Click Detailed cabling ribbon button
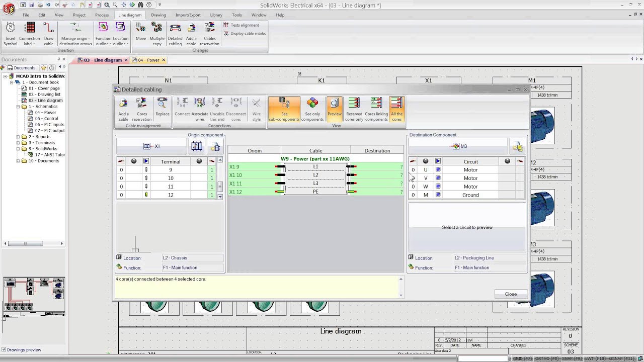The height and width of the screenshot is (362, 644). [x=175, y=34]
